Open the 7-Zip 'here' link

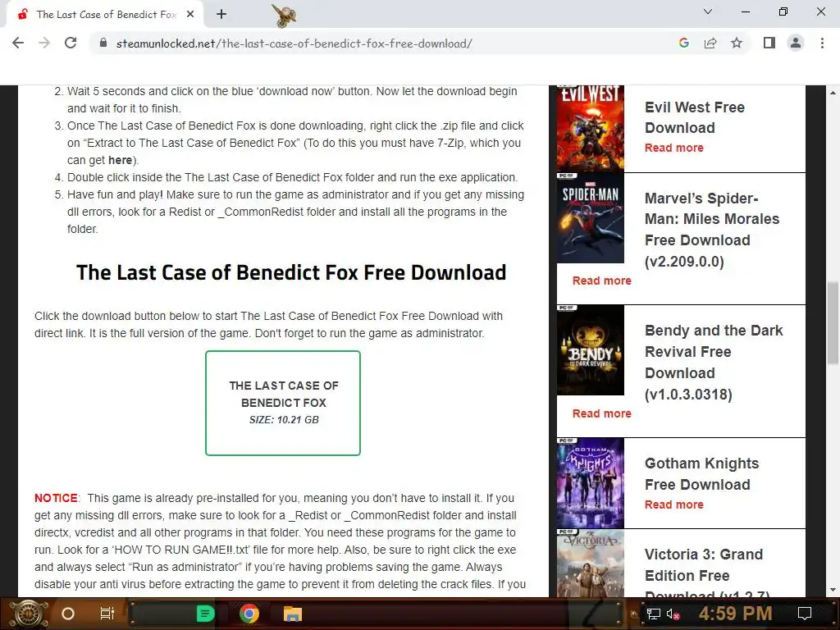(120, 160)
